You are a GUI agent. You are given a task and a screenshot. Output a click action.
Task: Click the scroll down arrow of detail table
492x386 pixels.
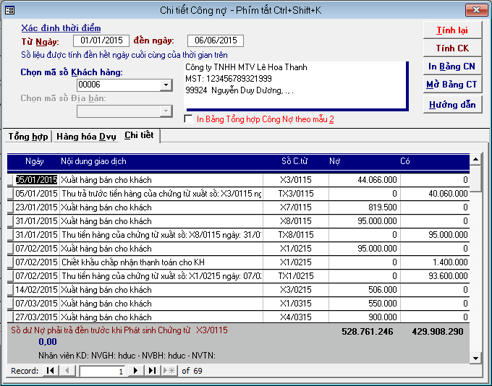click(x=476, y=358)
